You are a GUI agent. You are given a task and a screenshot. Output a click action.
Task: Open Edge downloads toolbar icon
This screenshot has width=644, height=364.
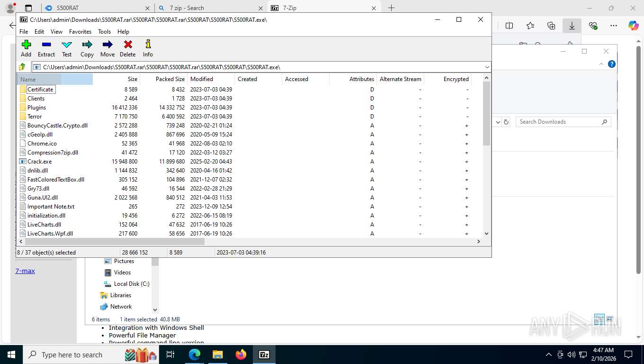pos(572,26)
